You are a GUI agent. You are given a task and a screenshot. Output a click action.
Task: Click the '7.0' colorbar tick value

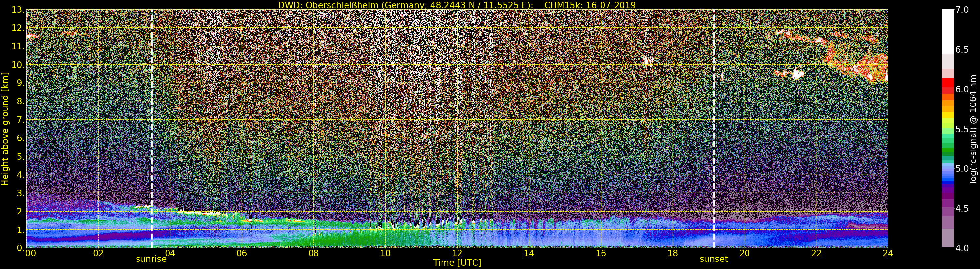962,10
